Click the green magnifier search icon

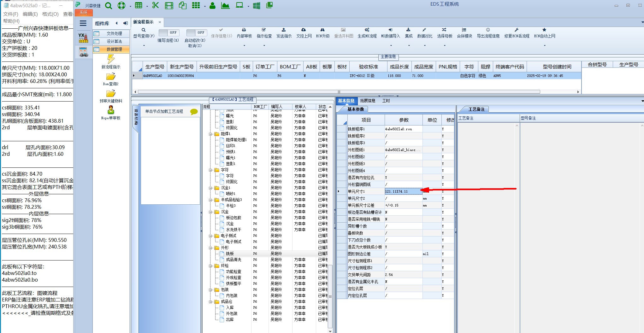[x=109, y=6]
